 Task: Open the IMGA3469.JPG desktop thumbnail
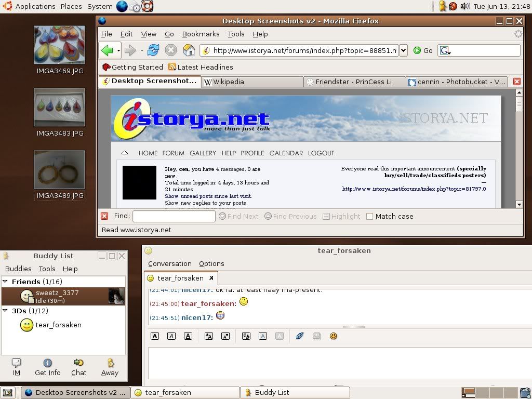click(59, 46)
